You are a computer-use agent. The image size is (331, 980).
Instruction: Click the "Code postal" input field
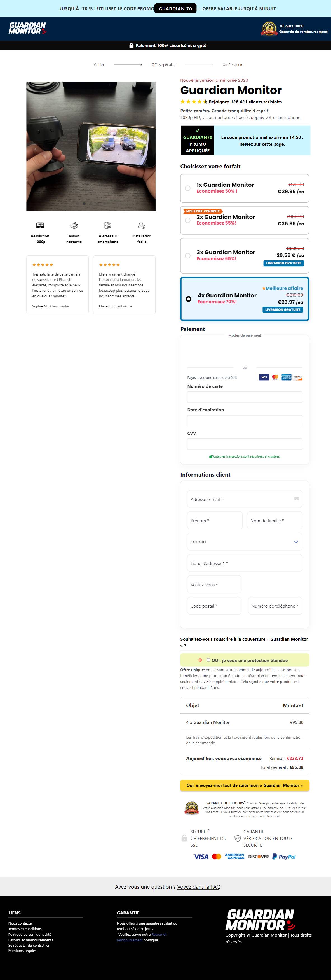coord(214,606)
